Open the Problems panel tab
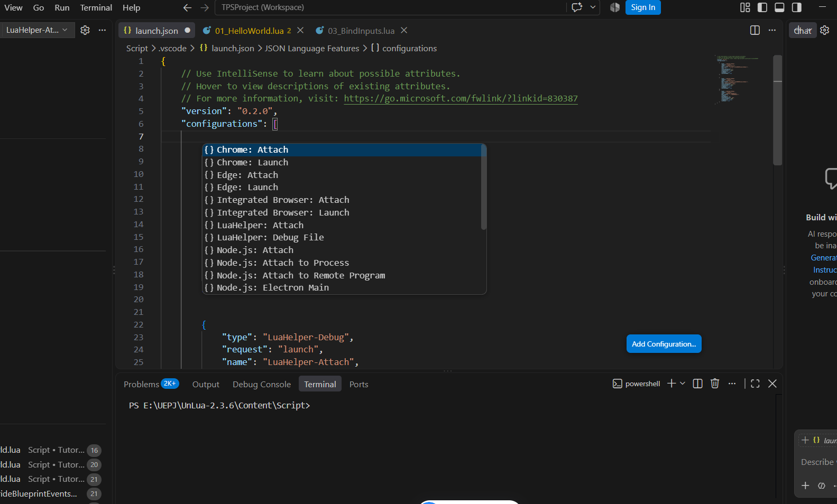Screen dimensions: 837x504 pyautogui.click(x=151, y=384)
